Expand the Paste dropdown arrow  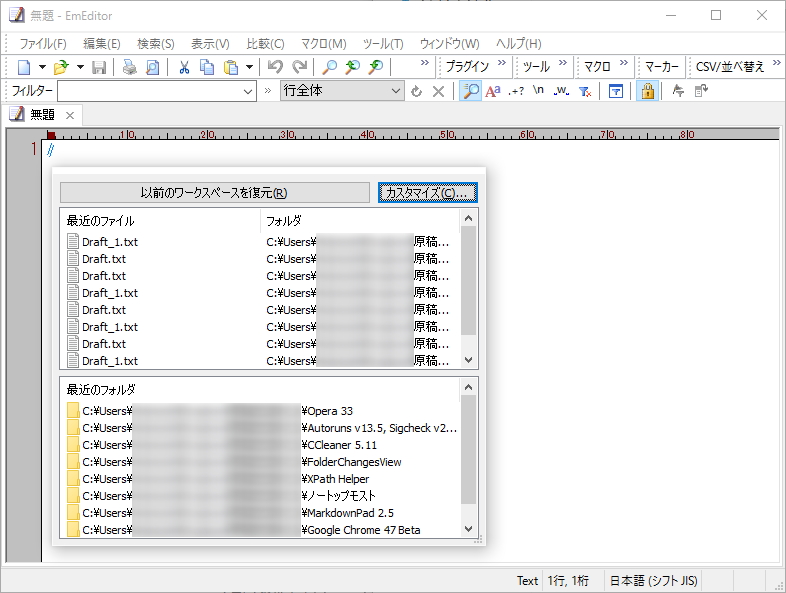[x=249, y=67]
